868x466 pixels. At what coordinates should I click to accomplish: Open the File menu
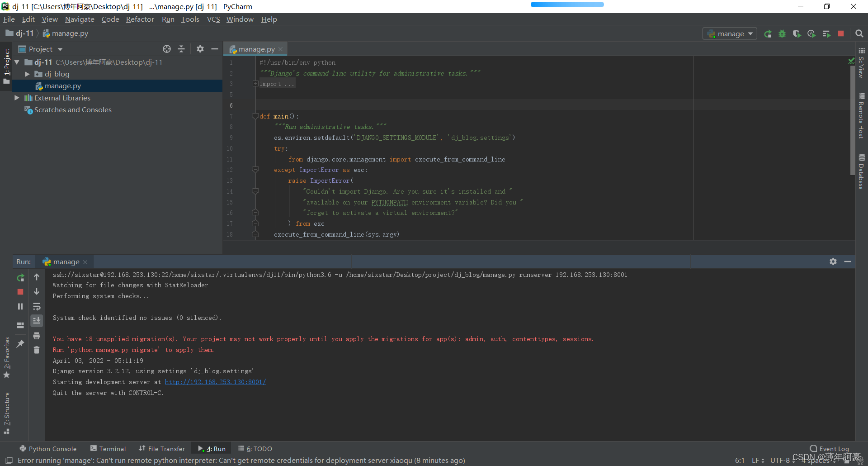click(9, 19)
